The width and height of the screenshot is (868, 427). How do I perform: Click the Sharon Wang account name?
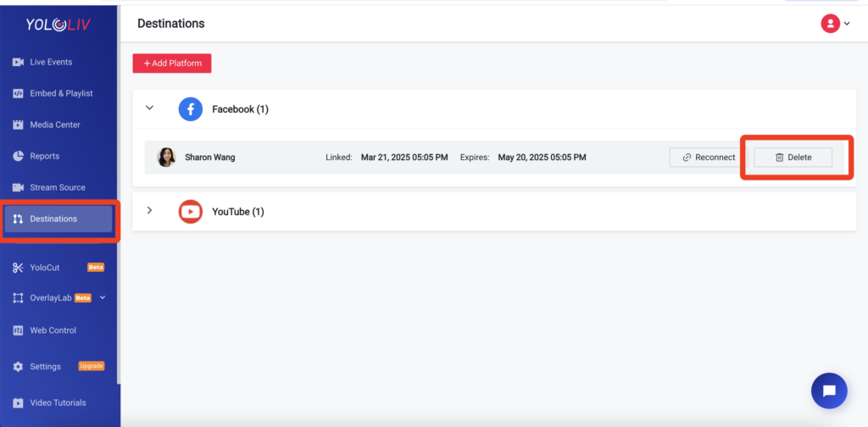tap(210, 158)
